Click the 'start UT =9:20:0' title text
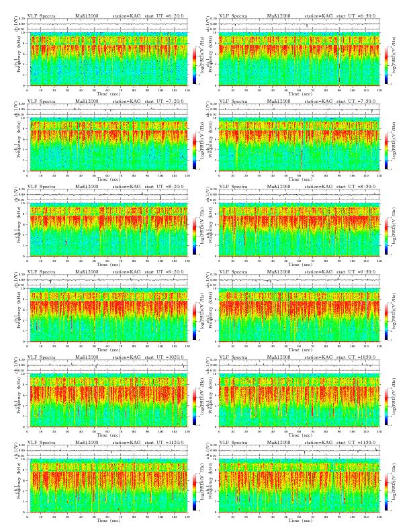 [165, 272]
